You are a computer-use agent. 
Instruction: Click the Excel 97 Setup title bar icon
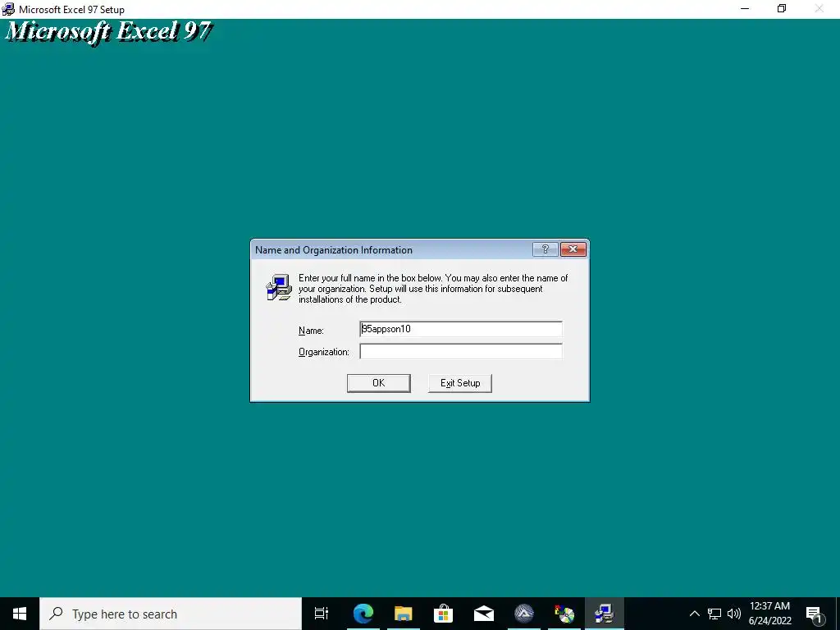[8, 9]
